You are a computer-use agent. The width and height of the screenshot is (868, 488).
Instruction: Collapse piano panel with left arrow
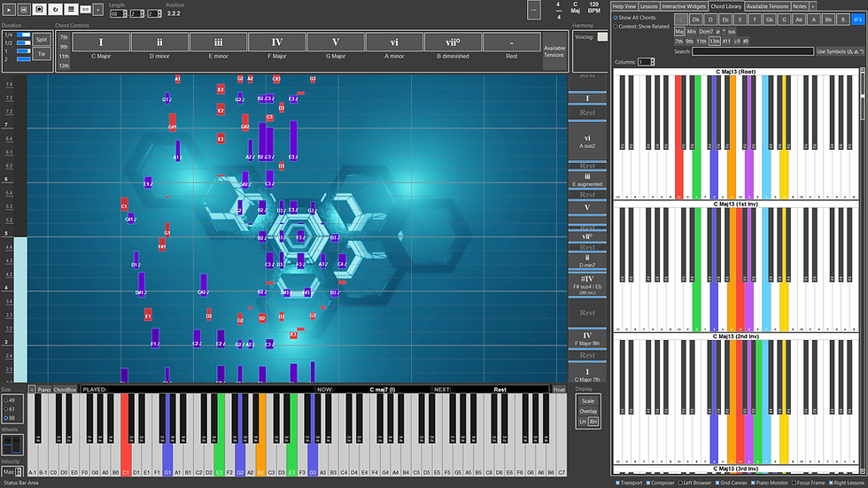click(32, 390)
